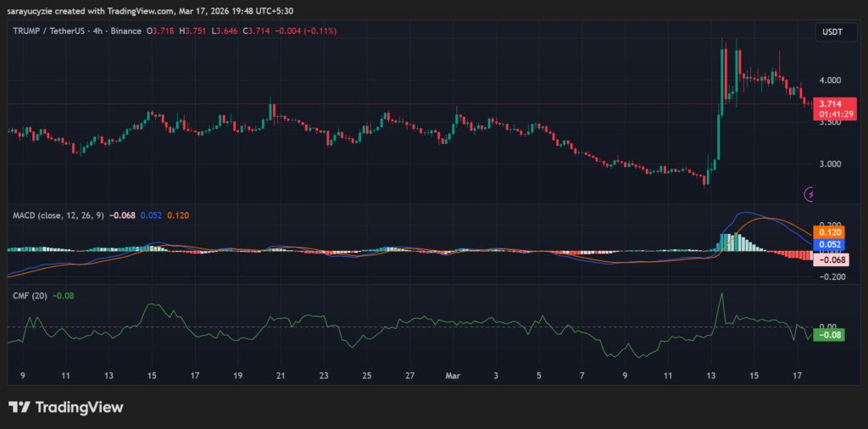Click the TradingView logo icon
The width and height of the screenshot is (868, 429).
pos(20,407)
